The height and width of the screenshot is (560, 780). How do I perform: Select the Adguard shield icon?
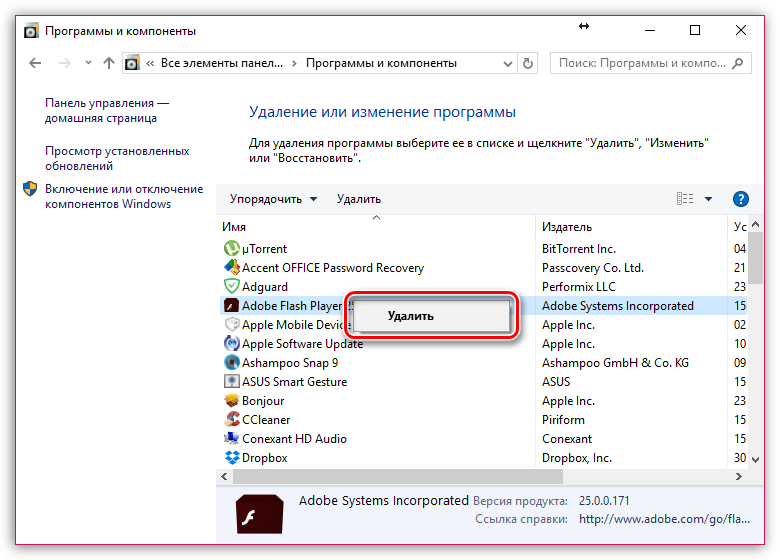tap(229, 287)
